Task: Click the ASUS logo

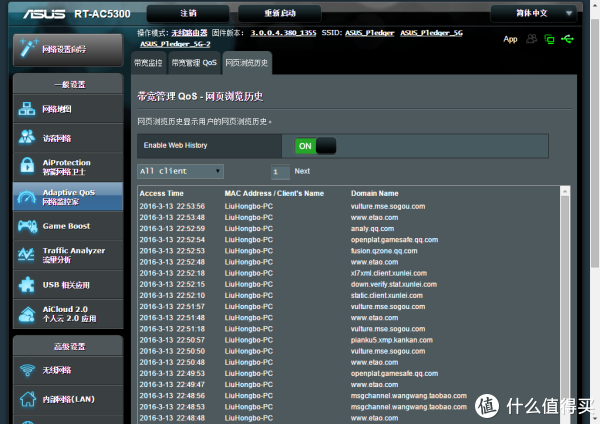Action: (44, 14)
